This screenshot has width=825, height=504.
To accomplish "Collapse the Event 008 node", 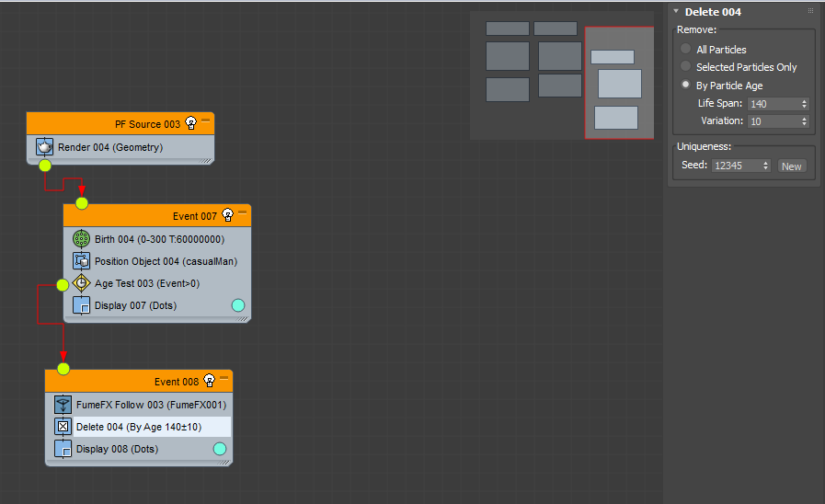I will pos(224,378).
